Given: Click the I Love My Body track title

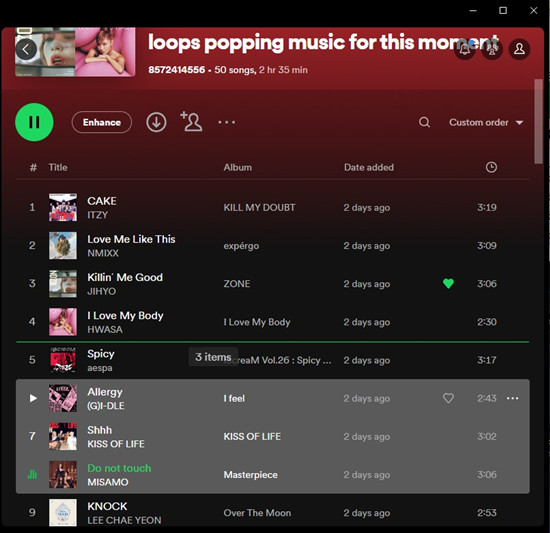Looking at the screenshot, I should [125, 316].
